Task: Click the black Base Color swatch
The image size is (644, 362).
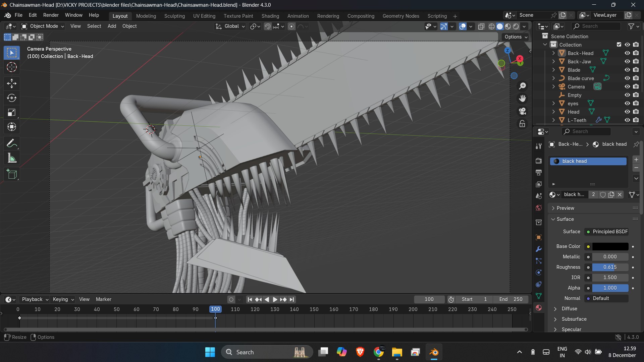Action: point(610,246)
